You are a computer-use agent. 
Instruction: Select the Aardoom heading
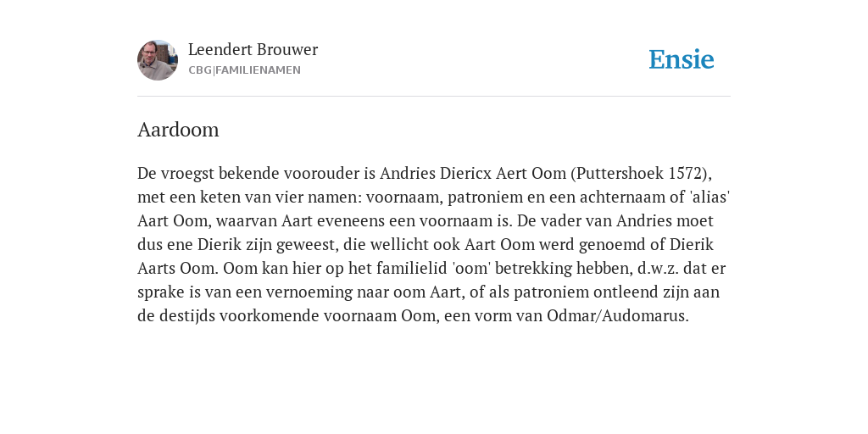(x=178, y=130)
